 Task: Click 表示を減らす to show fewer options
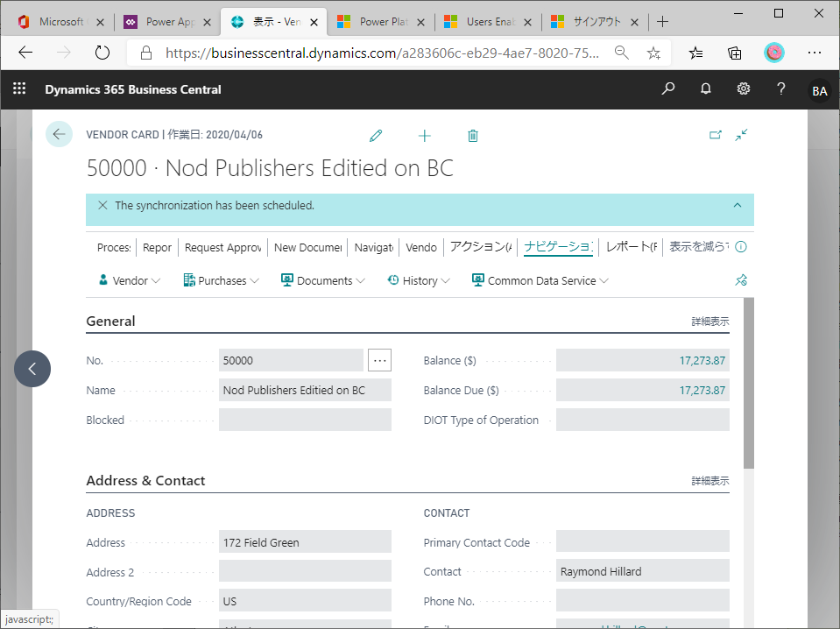tap(699, 246)
